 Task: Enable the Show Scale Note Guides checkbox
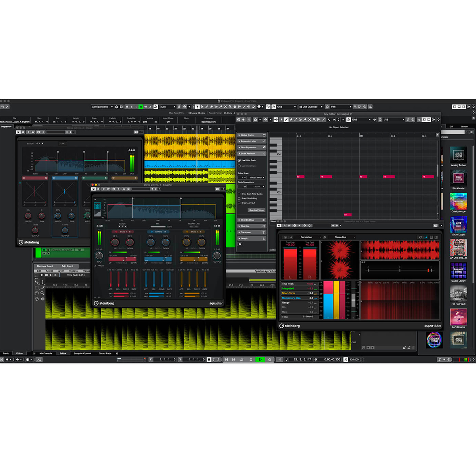[x=239, y=194]
